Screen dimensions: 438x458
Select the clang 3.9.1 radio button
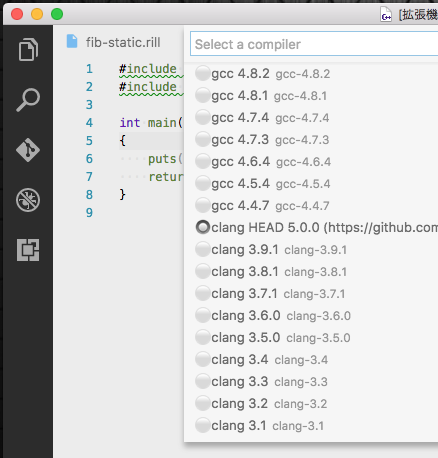(203, 249)
